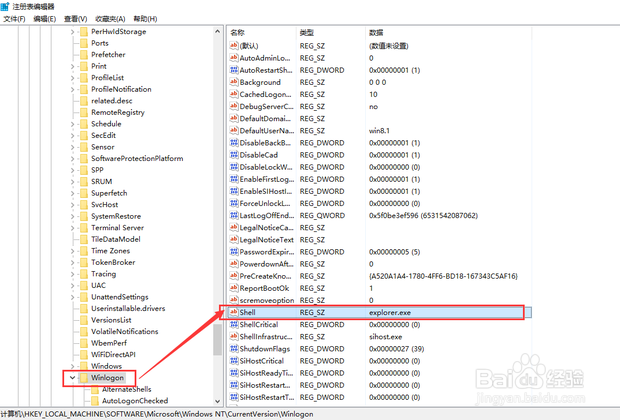Collapse the Winlogon key chevron
The height and width of the screenshot is (420, 620).
point(72,378)
